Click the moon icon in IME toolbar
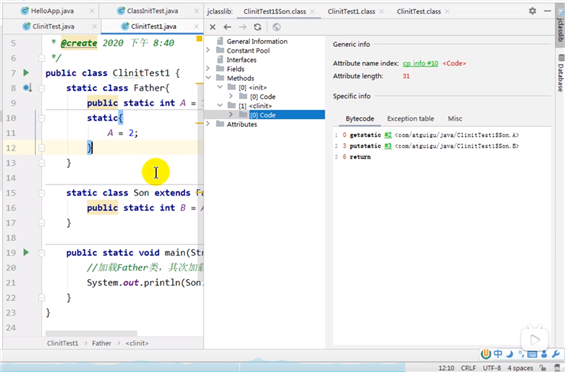This screenshot has height=372, width=565. [x=510, y=354]
